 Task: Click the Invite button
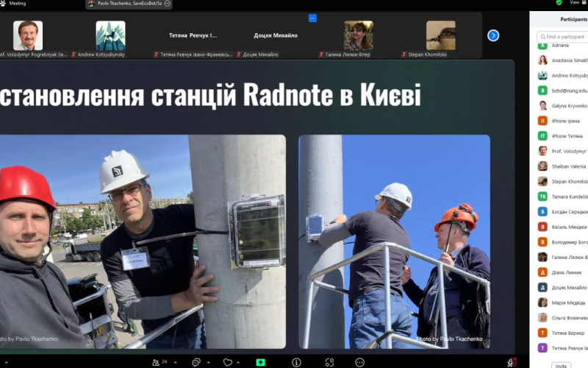(x=561, y=365)
